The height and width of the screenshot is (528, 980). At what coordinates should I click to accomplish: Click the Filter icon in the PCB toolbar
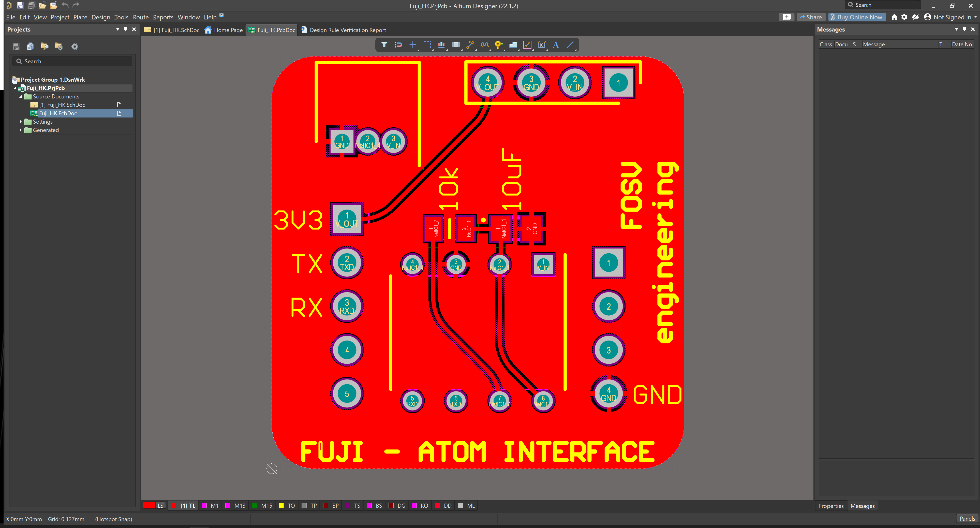point(384,45)
